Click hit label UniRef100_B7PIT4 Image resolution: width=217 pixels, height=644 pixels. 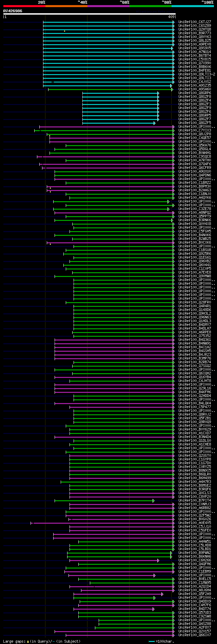click(x=195, y=500)
